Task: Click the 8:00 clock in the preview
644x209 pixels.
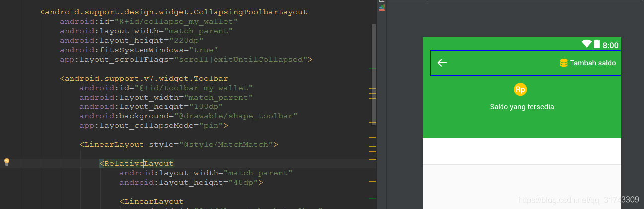Action: coord(611,45)
